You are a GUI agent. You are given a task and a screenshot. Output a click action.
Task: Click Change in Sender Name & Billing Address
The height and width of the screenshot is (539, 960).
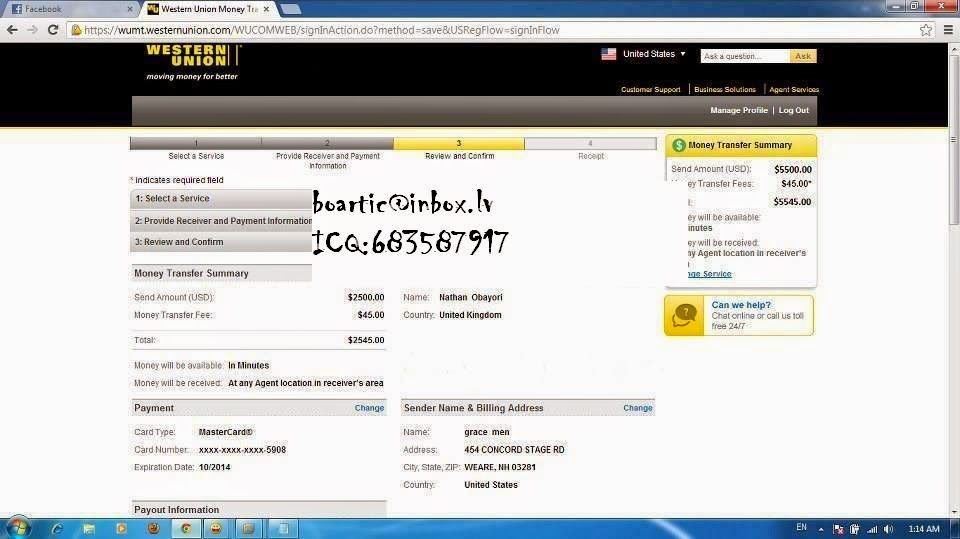click(638, 408)
